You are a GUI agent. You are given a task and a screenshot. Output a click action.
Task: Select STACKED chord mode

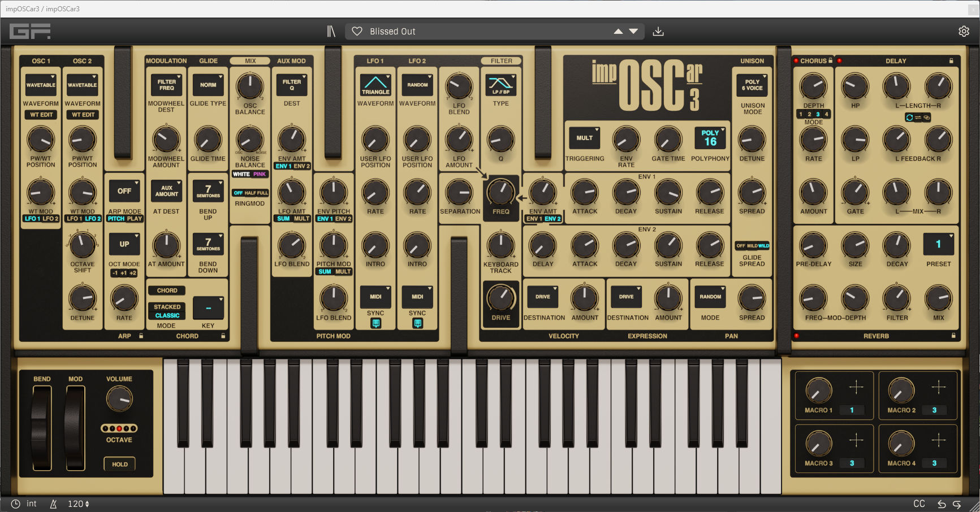(167, 307)
